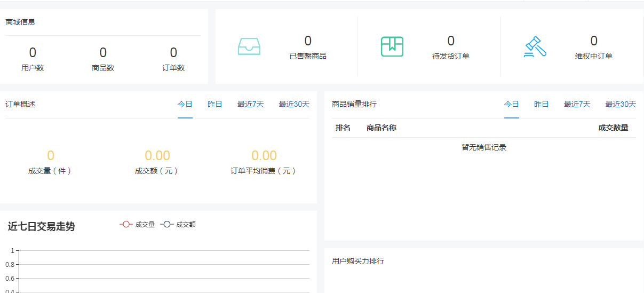644x293 pixels.
Task: Switch 订单概述 to 昨日
Action: pos(214,104)
